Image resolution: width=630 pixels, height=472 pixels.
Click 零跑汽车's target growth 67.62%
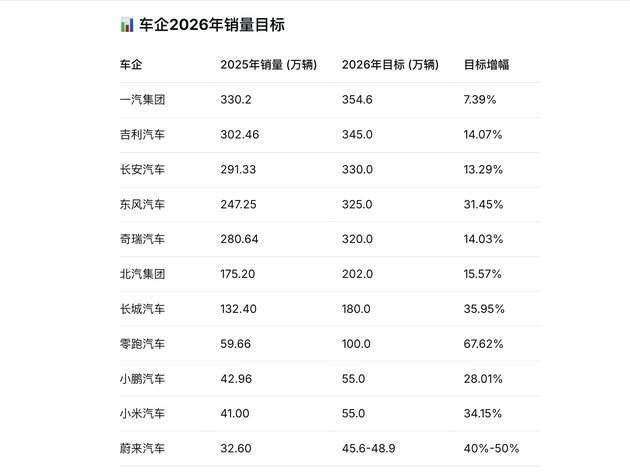coord(483,345)
